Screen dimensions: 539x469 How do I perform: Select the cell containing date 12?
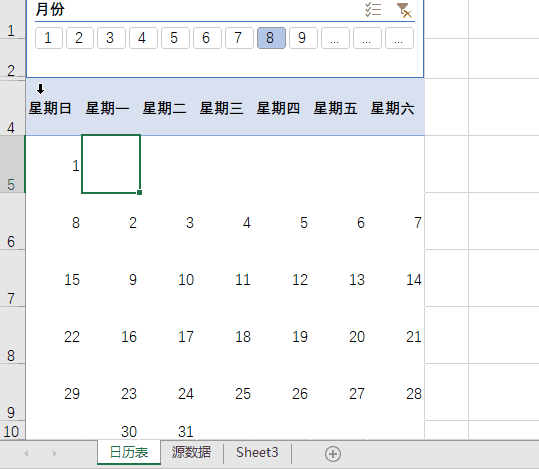(282, 279)
